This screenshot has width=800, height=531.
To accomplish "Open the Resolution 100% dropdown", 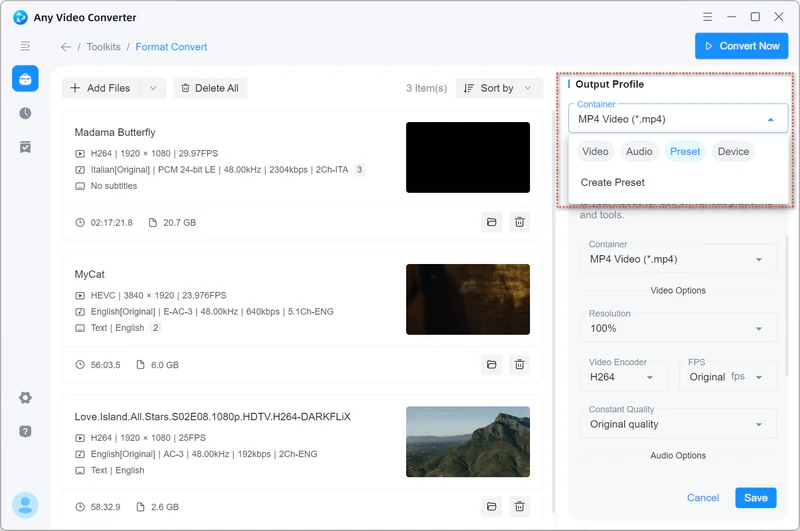I will point(678,328).
